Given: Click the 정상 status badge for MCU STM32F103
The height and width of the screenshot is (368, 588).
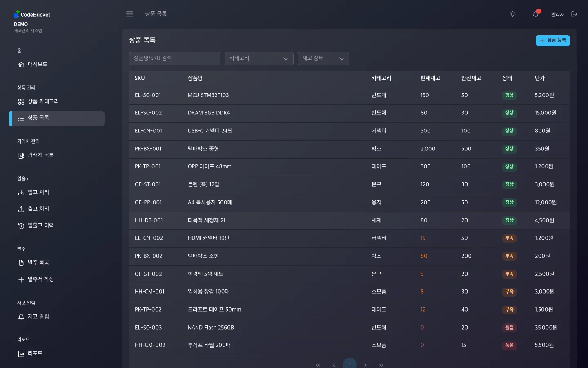Looking at the screenshot, I should pos(509,95).
